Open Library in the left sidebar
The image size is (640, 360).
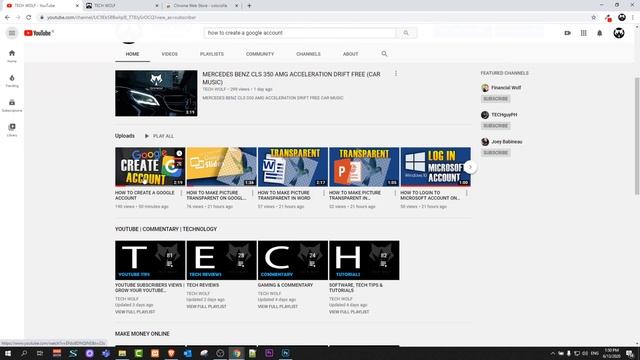(x=12, y=130)
